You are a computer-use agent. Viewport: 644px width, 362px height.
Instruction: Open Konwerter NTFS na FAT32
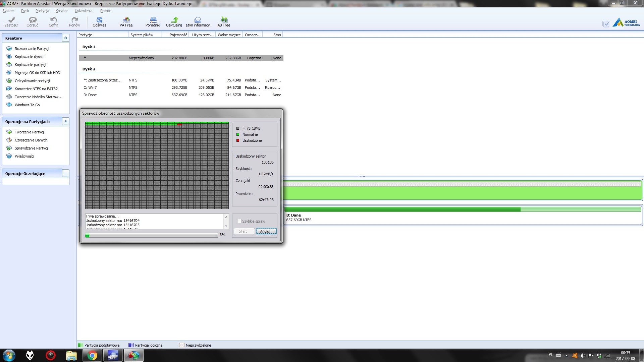[x=36, y=89]
